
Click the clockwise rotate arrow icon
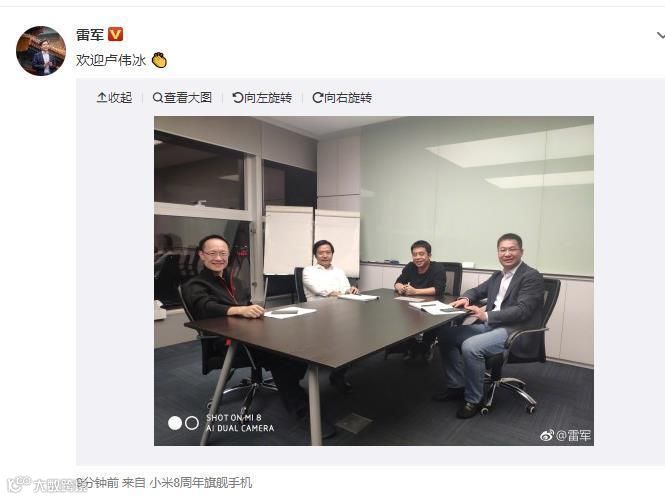317,98
